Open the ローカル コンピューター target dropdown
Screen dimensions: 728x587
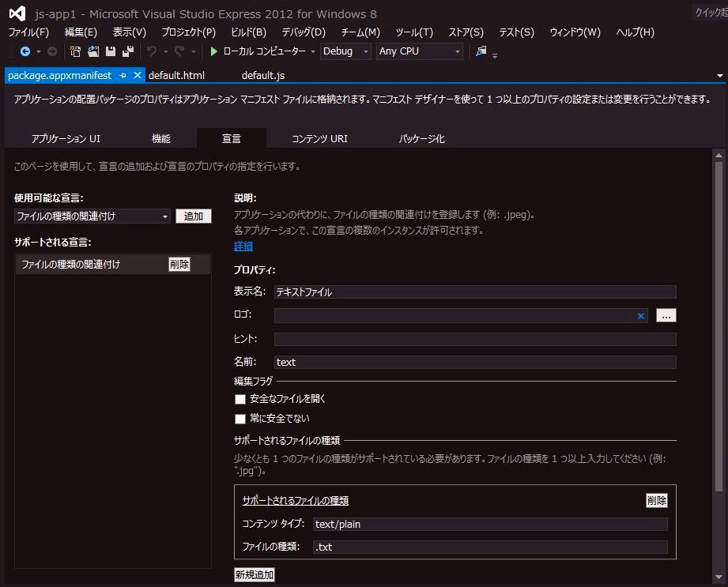click(x=312, y=51)
